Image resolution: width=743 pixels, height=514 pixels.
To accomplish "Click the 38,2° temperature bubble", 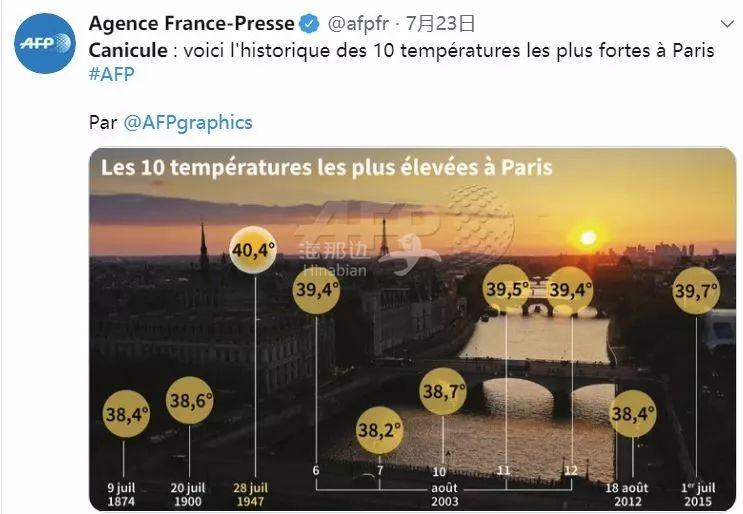I will [379, 431].
